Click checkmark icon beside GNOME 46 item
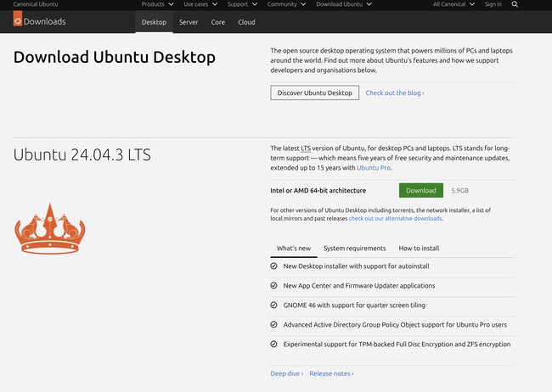Screen dimensions: 552x392 (273, 305)
